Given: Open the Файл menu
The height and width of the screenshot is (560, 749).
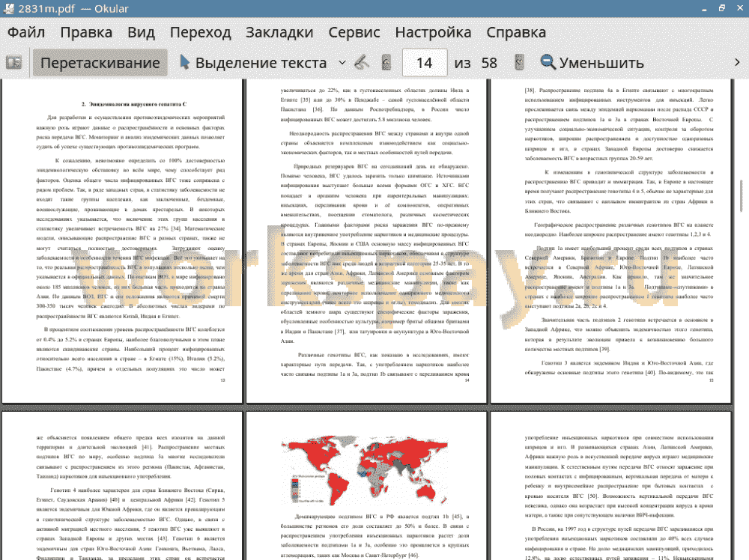Looking at the screenshot, I should pos(26,32).
